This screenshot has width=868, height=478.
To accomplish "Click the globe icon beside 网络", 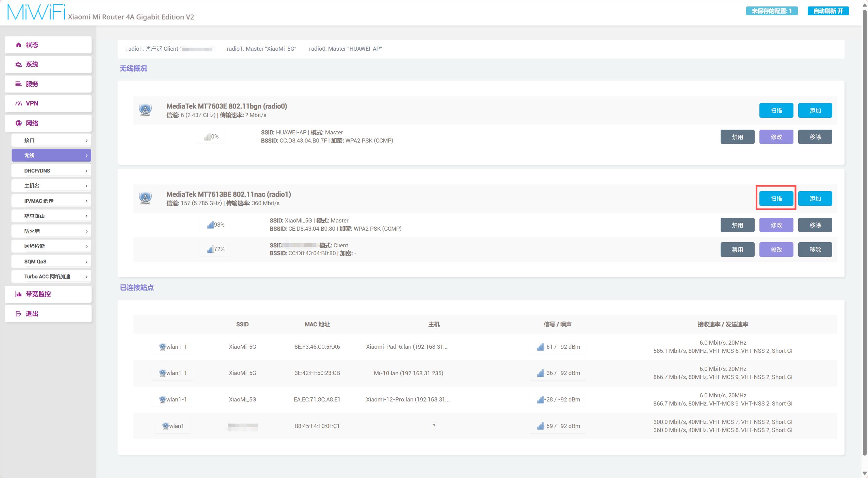I will [x=19, y=123].
